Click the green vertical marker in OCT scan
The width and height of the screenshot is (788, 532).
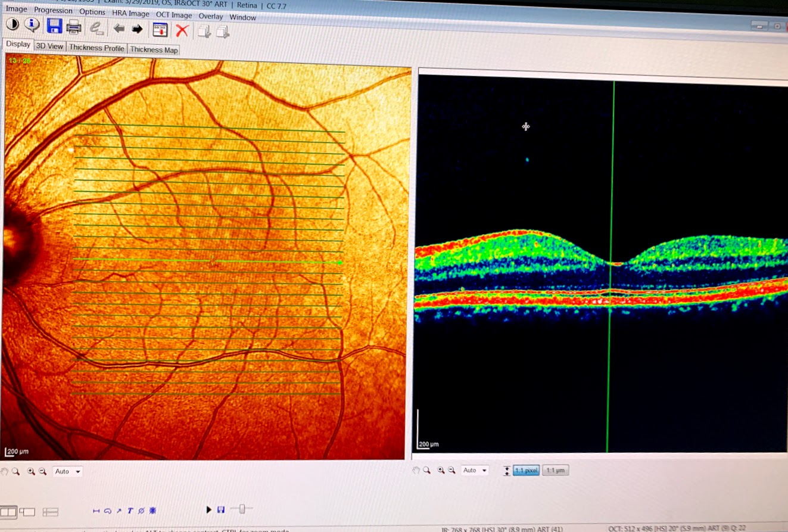[611, 266]
